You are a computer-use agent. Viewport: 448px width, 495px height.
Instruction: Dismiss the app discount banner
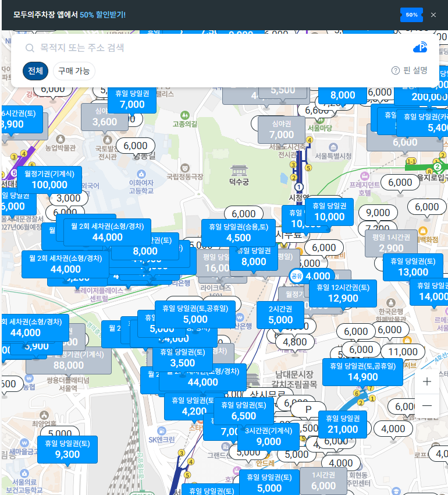pyautogui.click(x=433, y=15)
